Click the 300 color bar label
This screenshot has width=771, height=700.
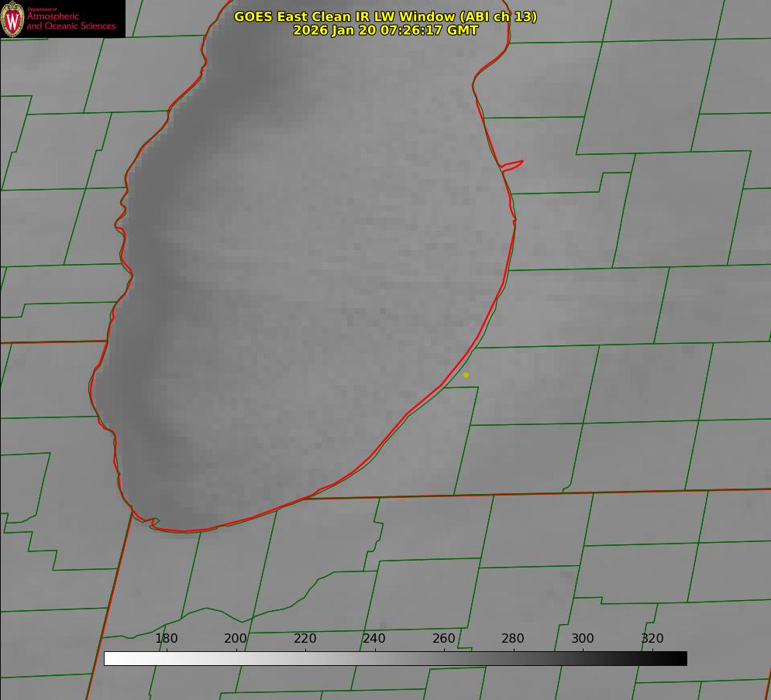tap(583, 638)
